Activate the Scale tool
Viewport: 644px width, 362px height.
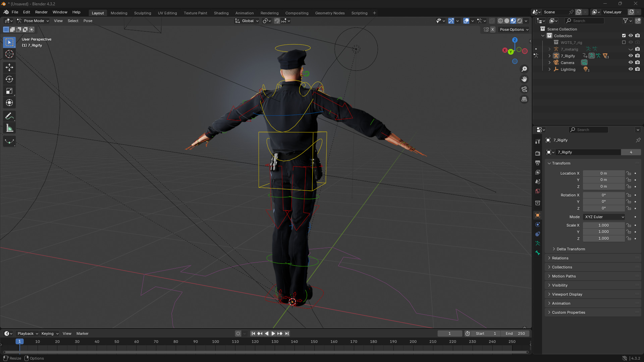point(9,91)
